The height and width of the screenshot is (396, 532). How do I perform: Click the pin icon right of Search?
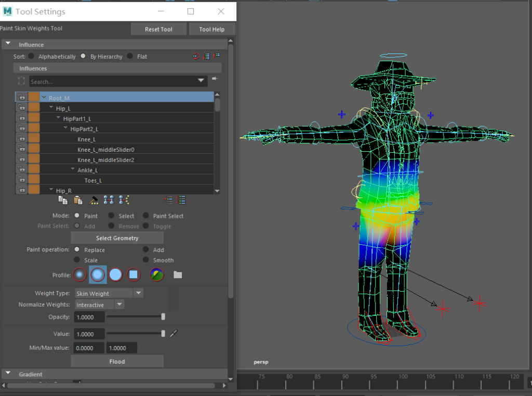pos(215,78)
